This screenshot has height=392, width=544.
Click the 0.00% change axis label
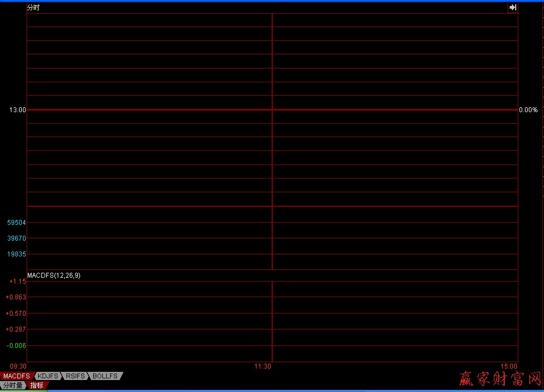tap(528, 110)
